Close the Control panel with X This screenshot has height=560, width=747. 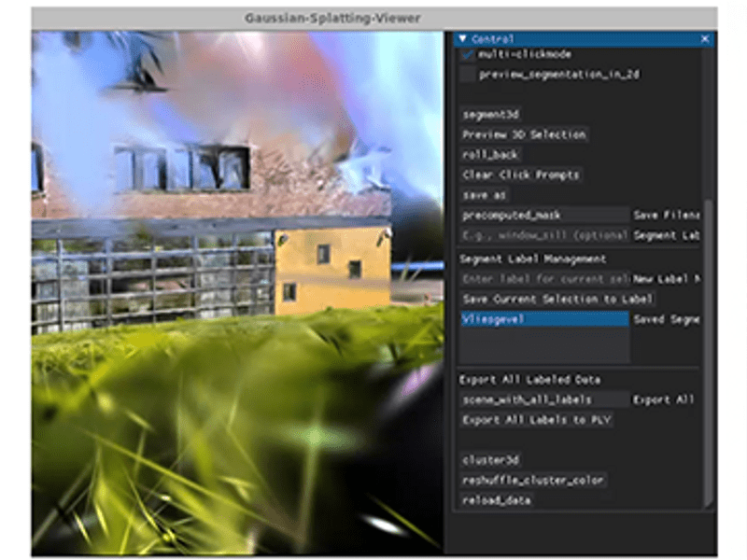705,39
